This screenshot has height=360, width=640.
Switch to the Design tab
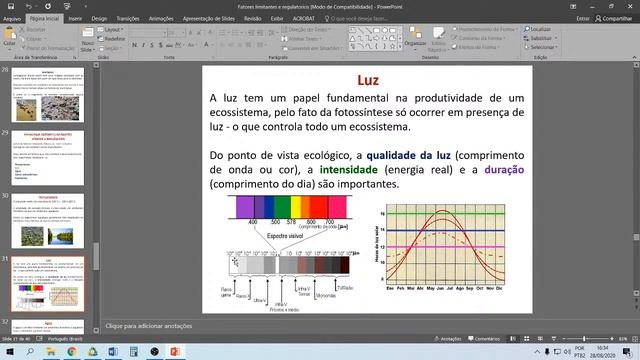point(99,19)
